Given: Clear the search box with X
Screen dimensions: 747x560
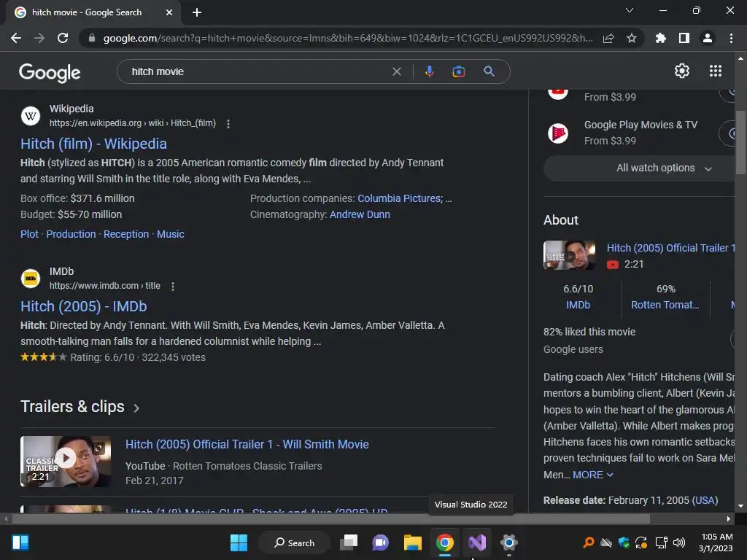Looking at the screenshot, I should (396, 71).
